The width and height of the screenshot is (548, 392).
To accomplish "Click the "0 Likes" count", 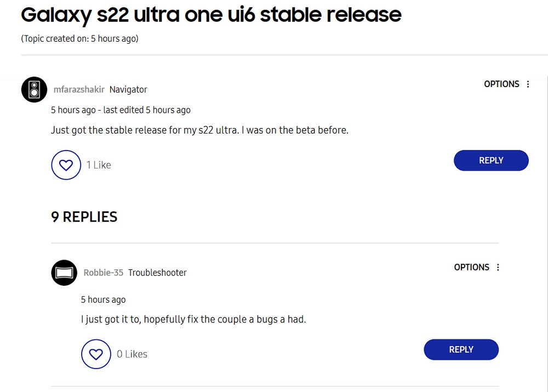I will pos(132,354).
